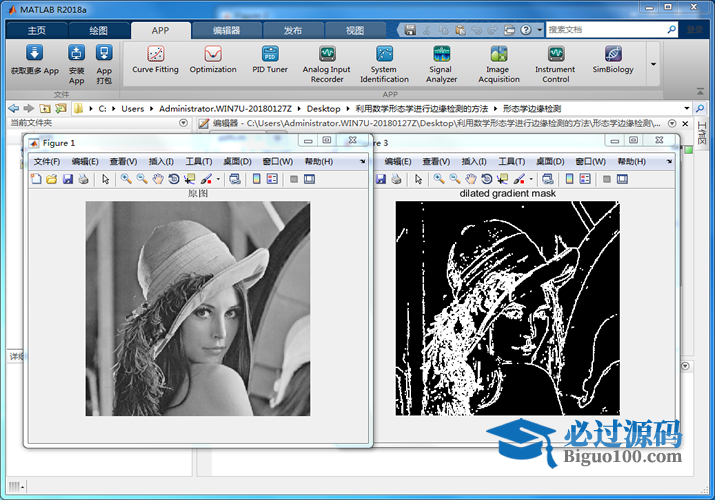Launch the Optimization app

(213, 60)
